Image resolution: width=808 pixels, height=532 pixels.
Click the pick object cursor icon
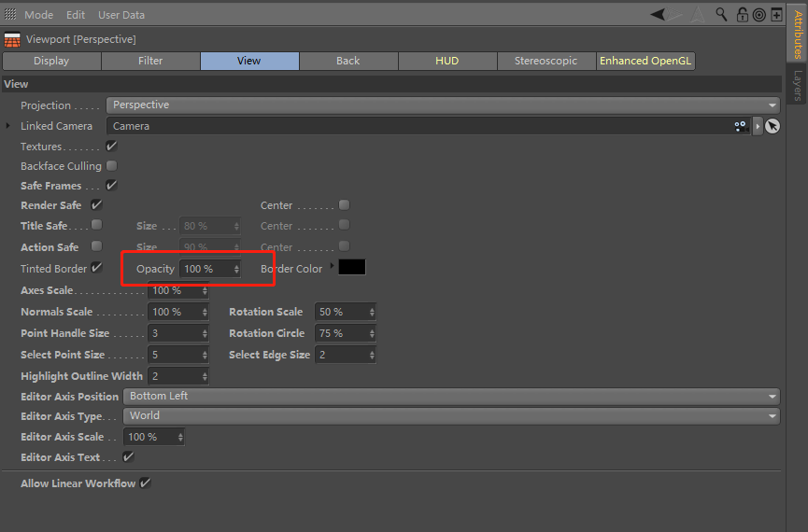pos(773,126)
